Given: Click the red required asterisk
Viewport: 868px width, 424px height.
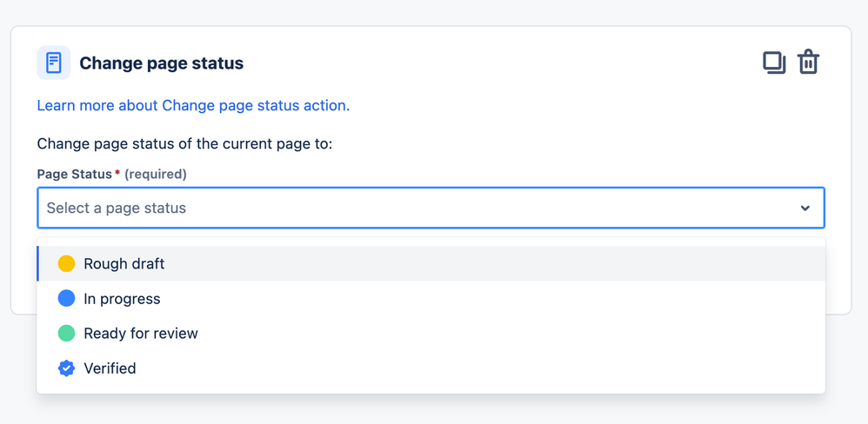Looking at the screenshot, I should (117, 173).
